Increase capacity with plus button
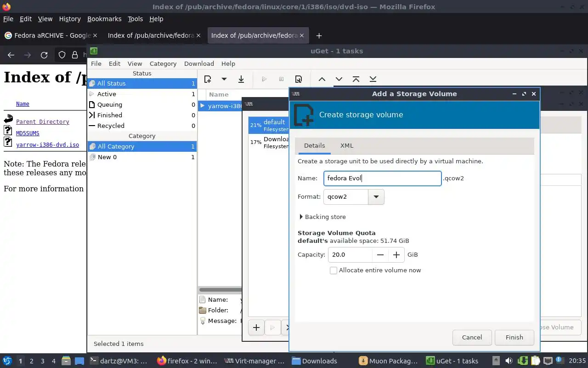 (x=396, y=255)
